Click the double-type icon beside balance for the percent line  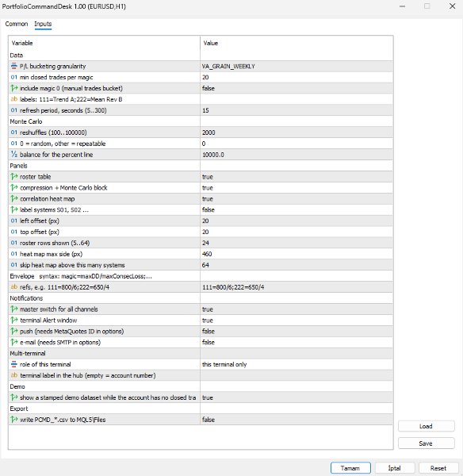pyautogui.click(x=14, y=154)
